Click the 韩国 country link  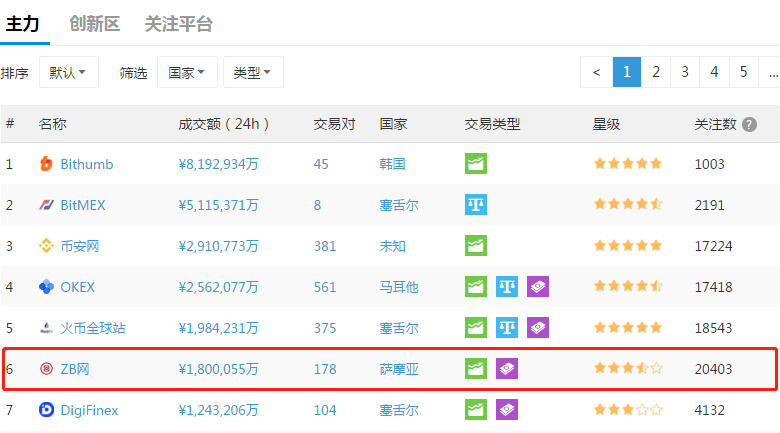click(392, 164)
